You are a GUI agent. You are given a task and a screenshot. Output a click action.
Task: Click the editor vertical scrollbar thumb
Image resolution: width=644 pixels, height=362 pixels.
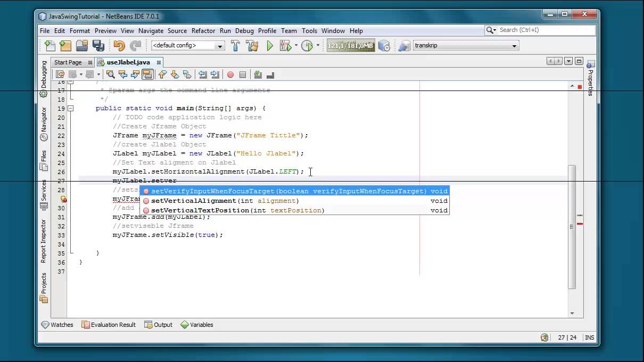coord(572,226)
